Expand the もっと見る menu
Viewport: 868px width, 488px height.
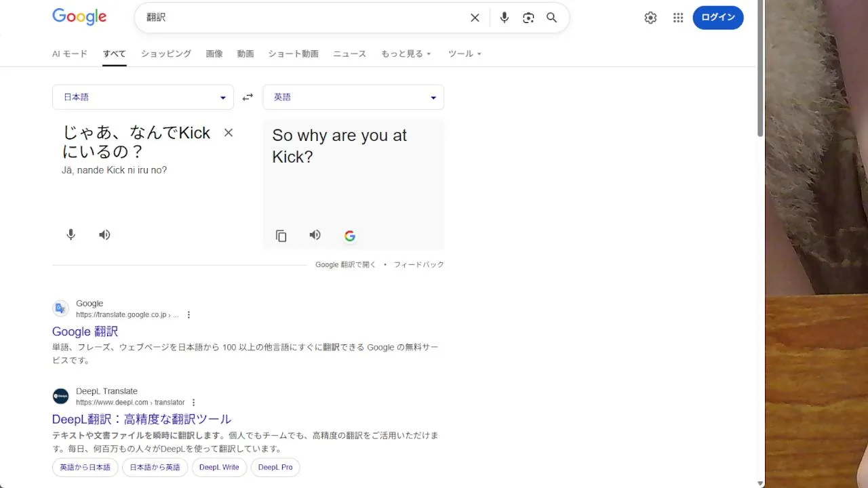[406, 54]
